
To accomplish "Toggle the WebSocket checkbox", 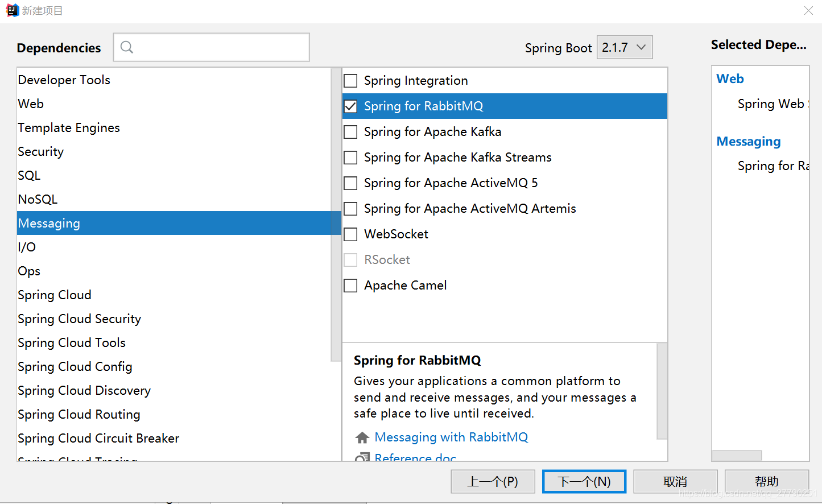I will (x=351, y=234).
